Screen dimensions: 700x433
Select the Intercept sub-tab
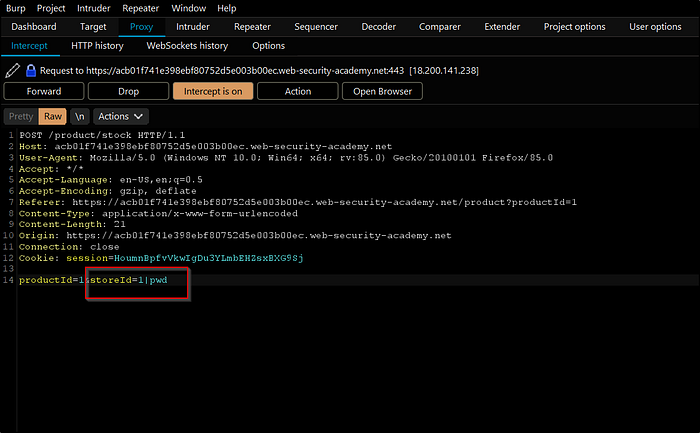[29, 46]
